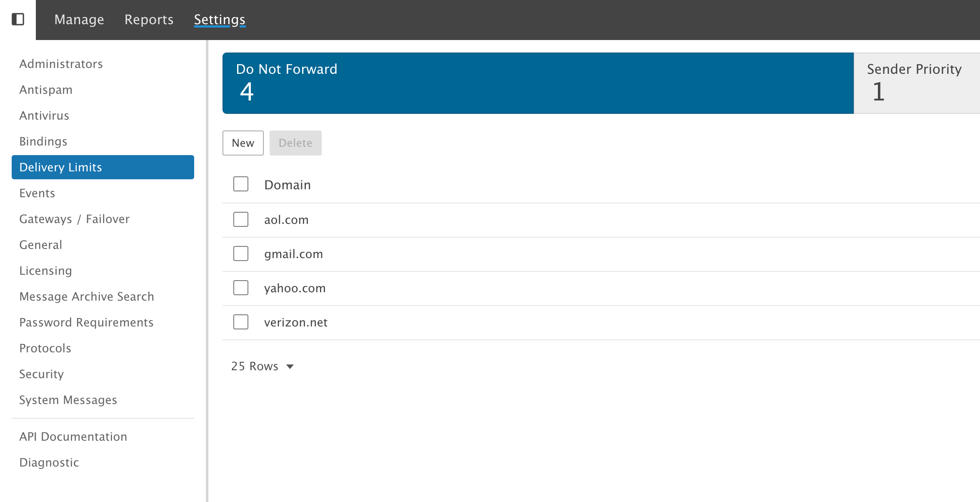The height and width of the screenshot is (502, 980).
Task: Select the Settings top tab
Action: (220, 20)
